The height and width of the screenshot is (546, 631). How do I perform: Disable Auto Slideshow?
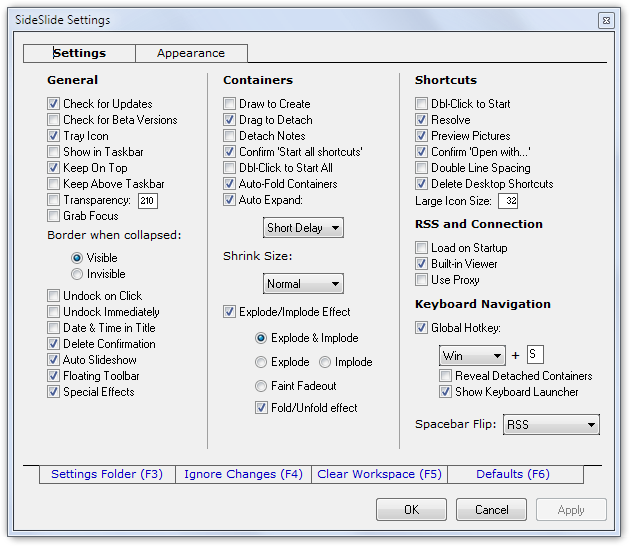[x=53, y=360]
